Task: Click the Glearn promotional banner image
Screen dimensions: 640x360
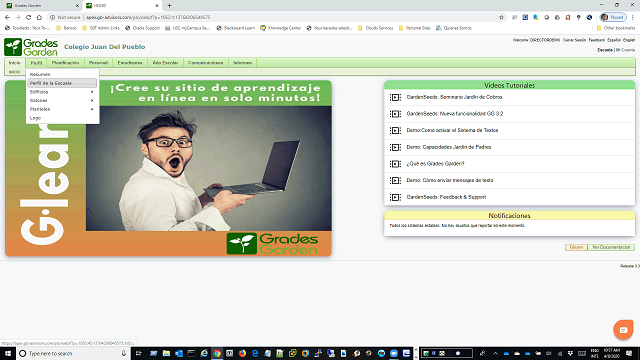Action: click(168, 168)
